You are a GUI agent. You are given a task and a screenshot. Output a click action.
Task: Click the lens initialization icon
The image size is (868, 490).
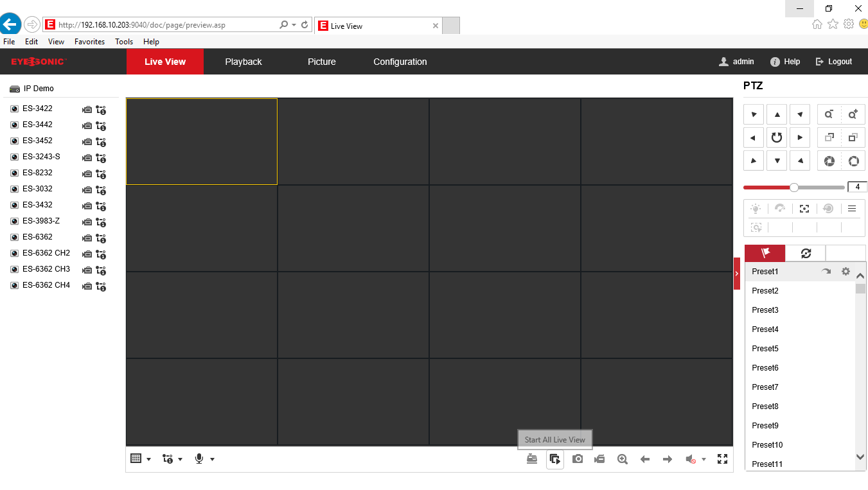coord(828,209)
